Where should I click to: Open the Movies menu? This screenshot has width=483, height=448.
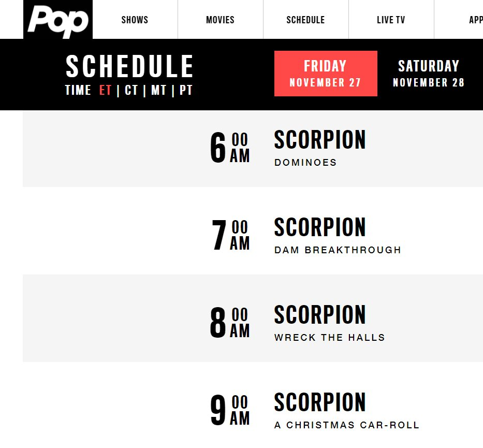point(220,20)
